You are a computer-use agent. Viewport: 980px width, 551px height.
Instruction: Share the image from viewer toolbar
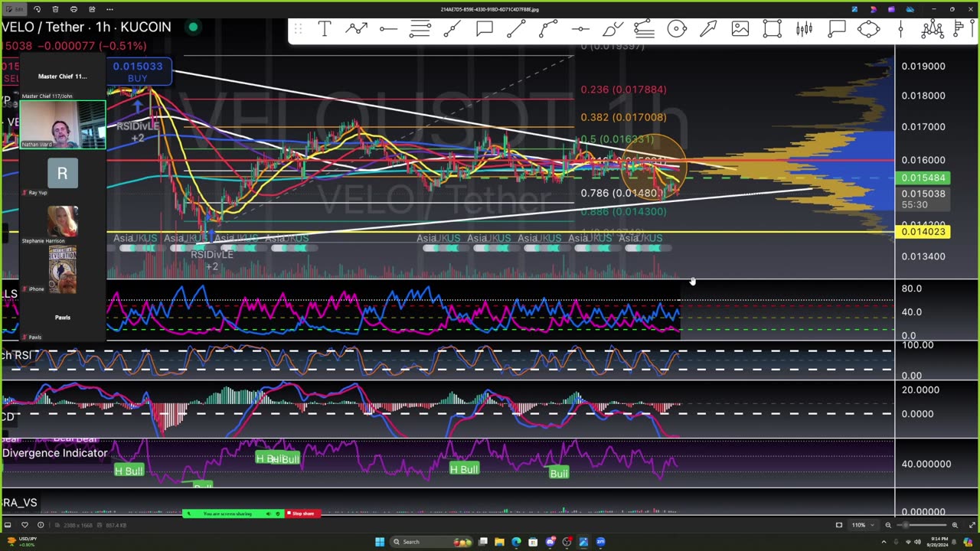pyautogui.click(x=92, y=9)
